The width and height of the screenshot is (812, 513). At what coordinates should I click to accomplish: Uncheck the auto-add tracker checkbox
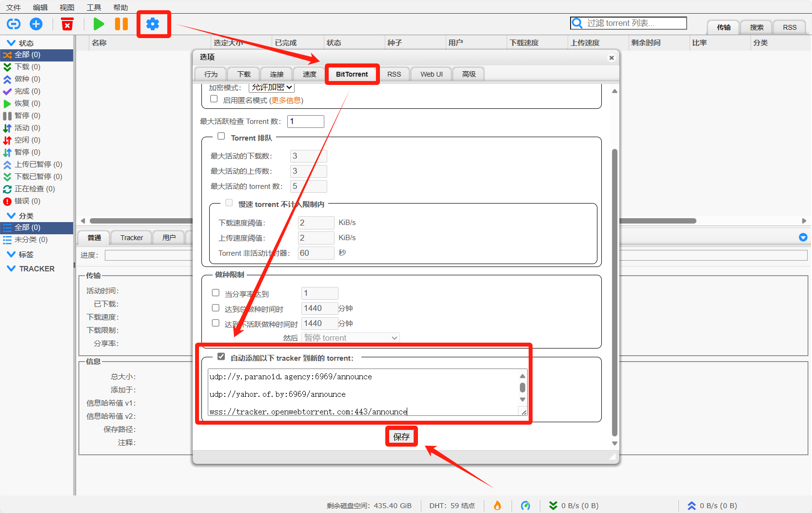click(x=221, y=357)
